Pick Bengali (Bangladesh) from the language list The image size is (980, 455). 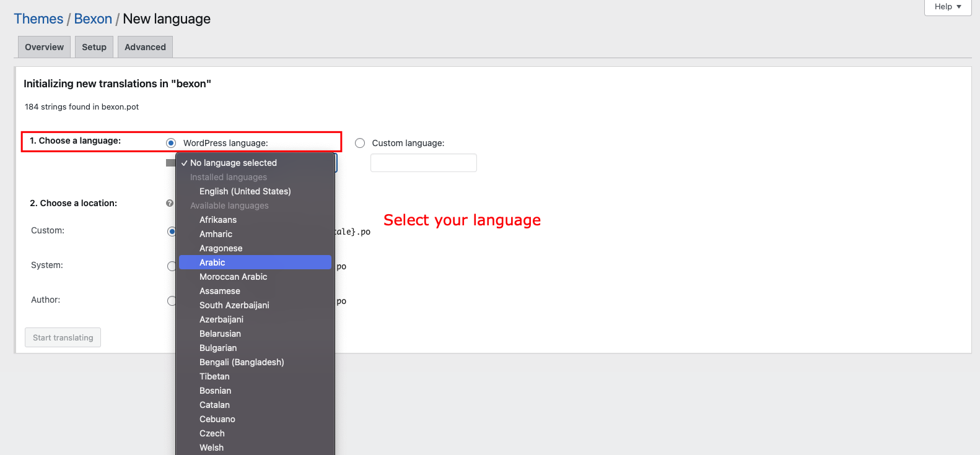[x=242, y=362]
